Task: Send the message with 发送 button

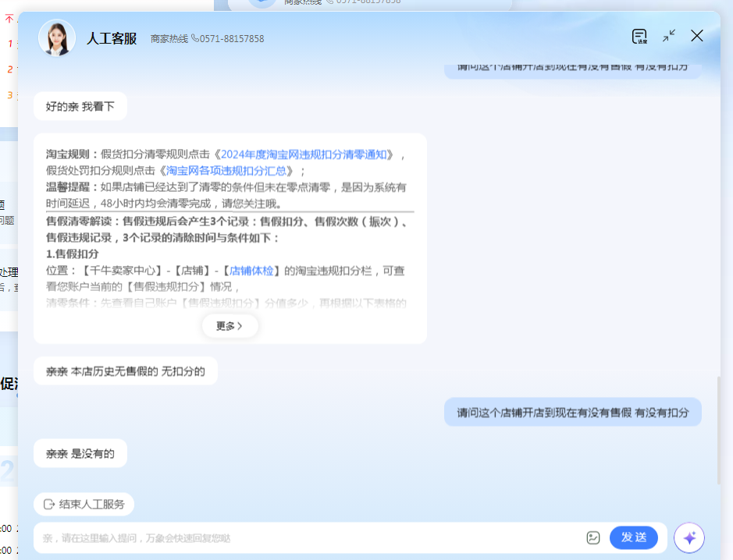Action: coord(633,537)
